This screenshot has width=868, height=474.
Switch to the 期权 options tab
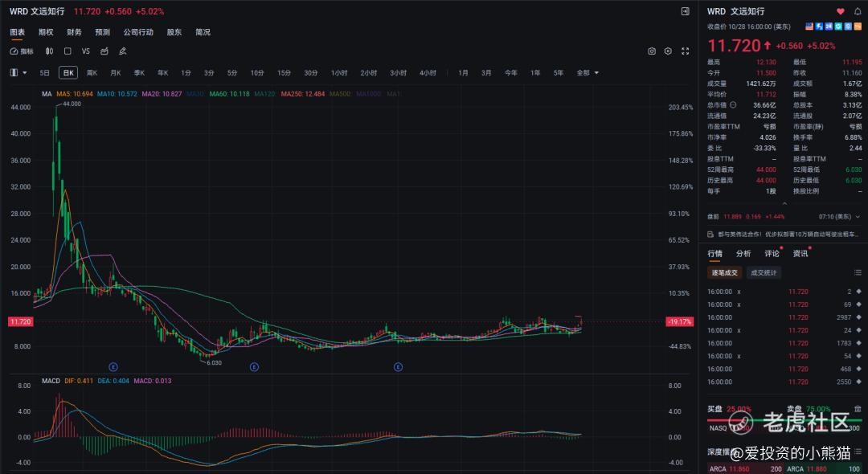(46, 32)
